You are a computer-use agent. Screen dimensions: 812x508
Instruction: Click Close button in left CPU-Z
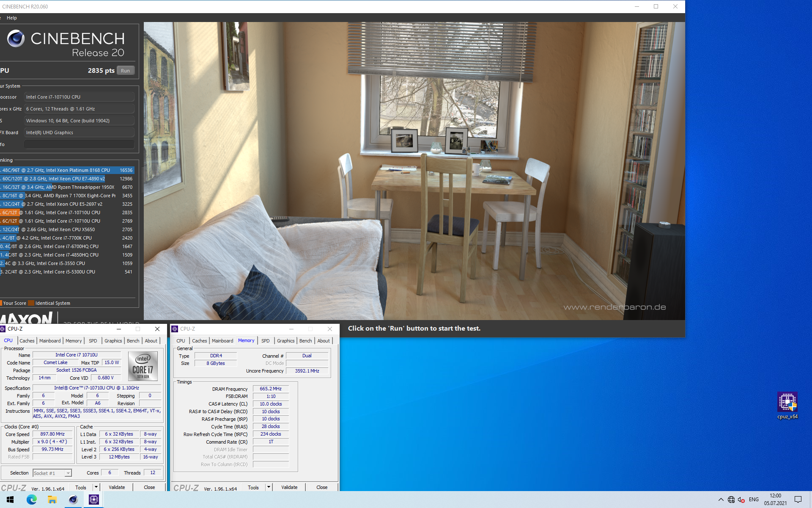coord(149,487)
